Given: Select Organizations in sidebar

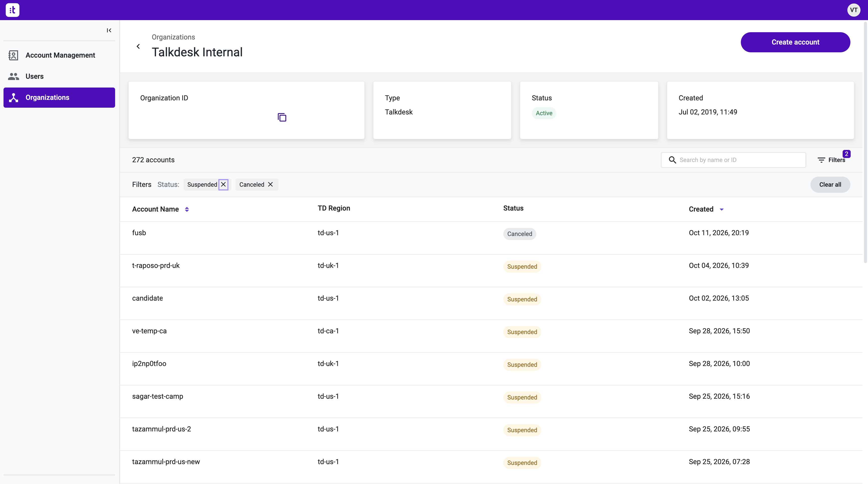Looking at the screenshot, I should coord(59,97).
